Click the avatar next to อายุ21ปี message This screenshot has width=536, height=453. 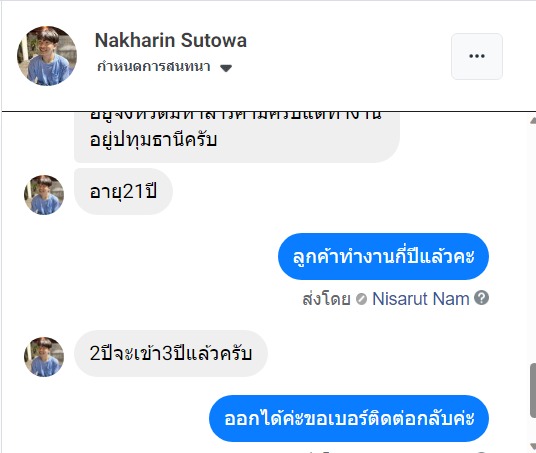pyautogui.click(x=44, y=195)
